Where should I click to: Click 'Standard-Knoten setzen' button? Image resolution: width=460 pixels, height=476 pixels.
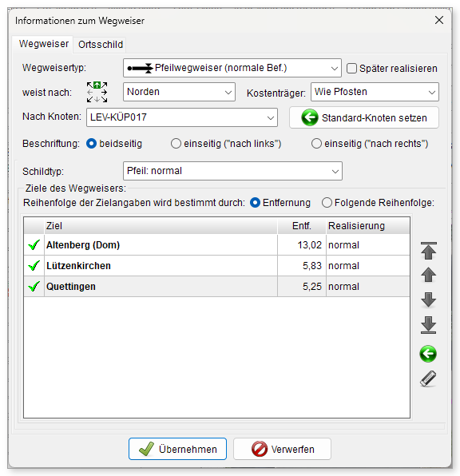click(x=363, y=117)
